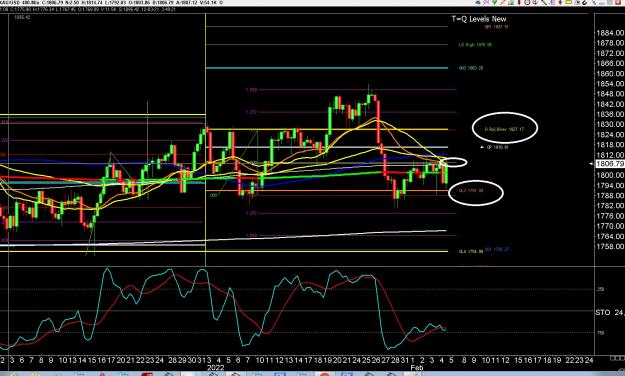Click the current price tag 1806.79
Screen dimensions: 625x376
pyautogui.click(x=610, y=163)
